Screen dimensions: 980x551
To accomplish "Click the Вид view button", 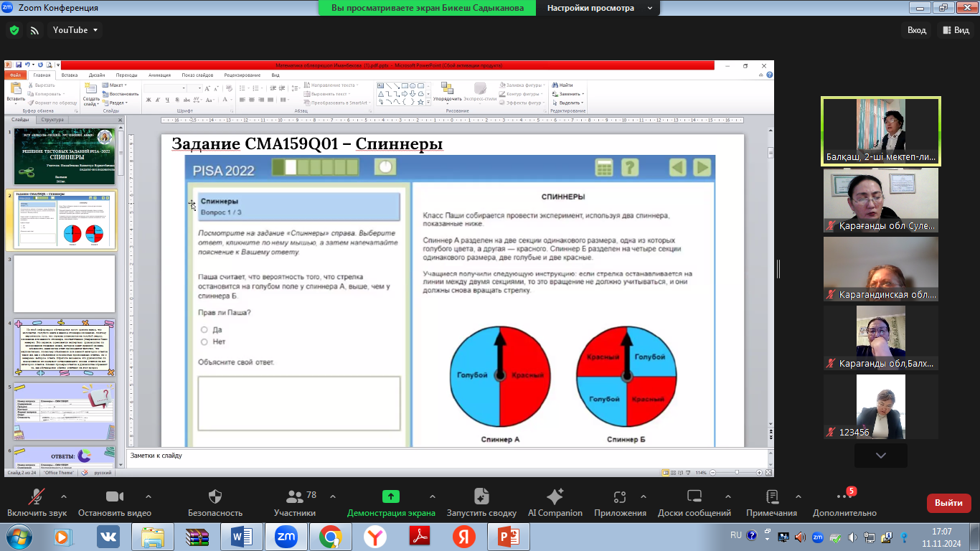I will coord(954,30).
